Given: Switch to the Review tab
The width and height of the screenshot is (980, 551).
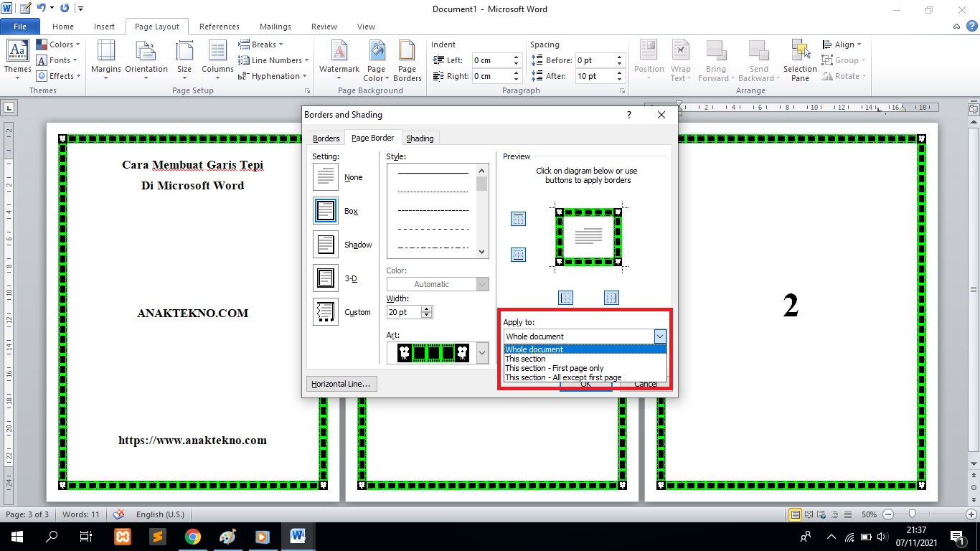Looking at the screenshot, I should coord(324,27).
